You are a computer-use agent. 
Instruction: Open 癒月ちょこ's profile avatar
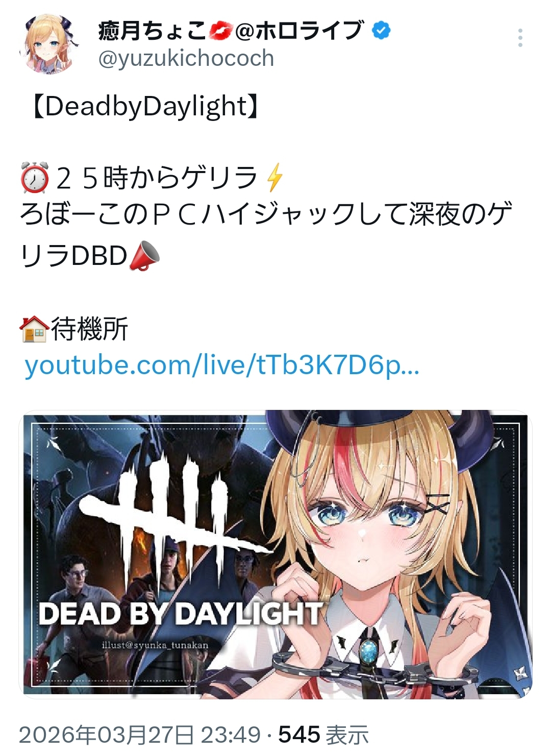point(49,44)
